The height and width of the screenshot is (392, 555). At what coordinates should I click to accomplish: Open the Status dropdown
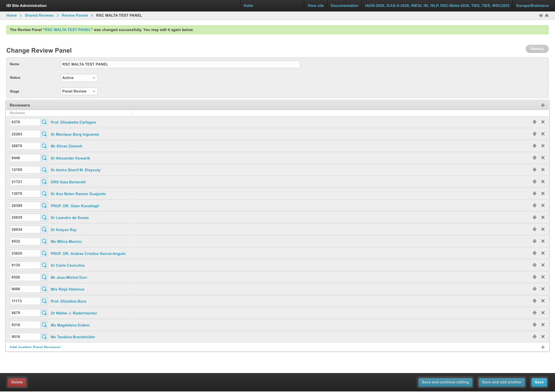(x=79, y=78)
